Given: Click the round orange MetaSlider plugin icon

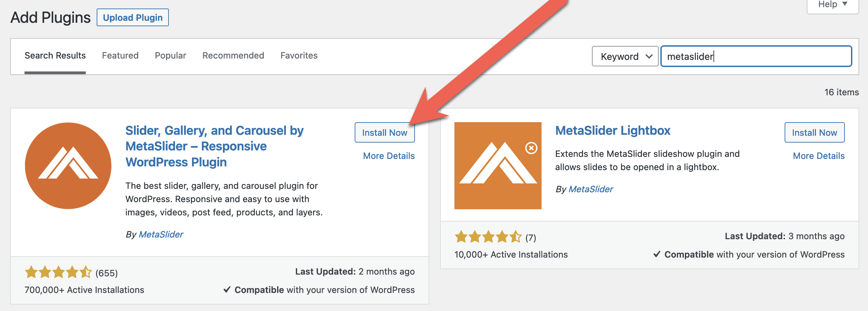Looking at the screenshot, I should [x=68, y=166].
